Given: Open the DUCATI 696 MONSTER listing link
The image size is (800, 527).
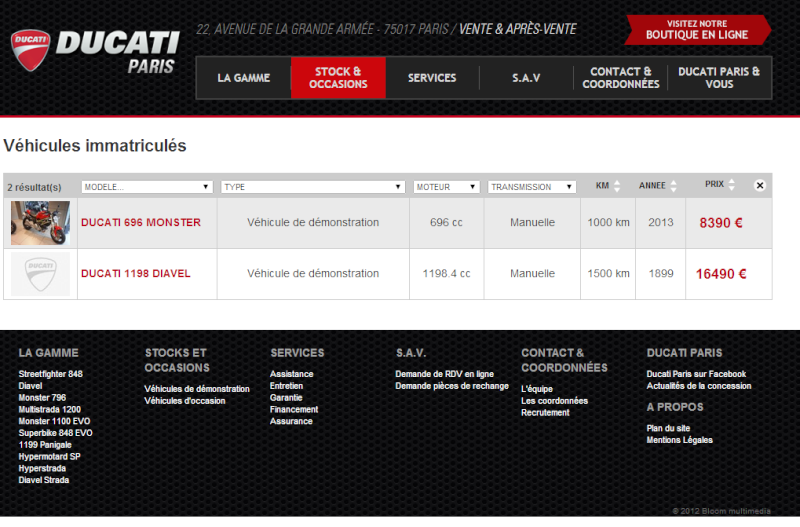Looking at the screenshot, I should pos(141,223).
